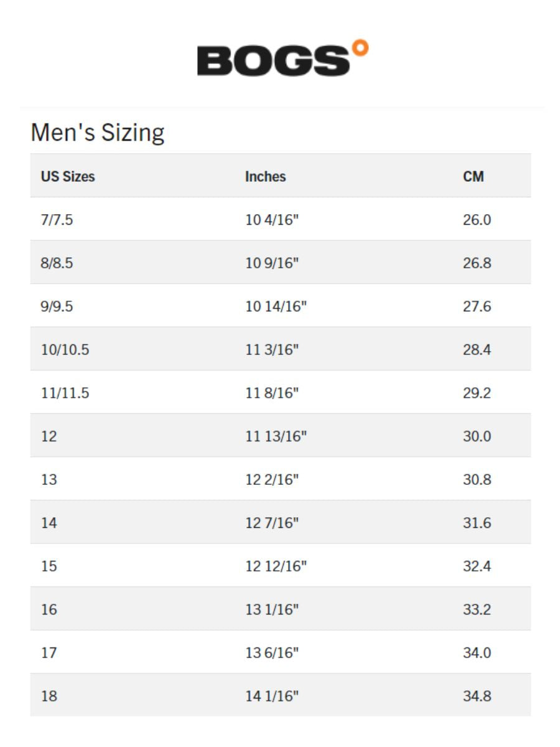Screen dimensions: 560x747
Task: Click the 34.8 CM value
Action: 477,696
